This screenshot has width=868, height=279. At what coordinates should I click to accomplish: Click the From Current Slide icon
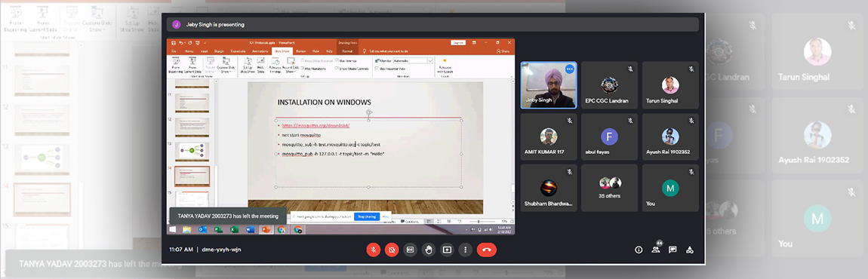(192, 65)
